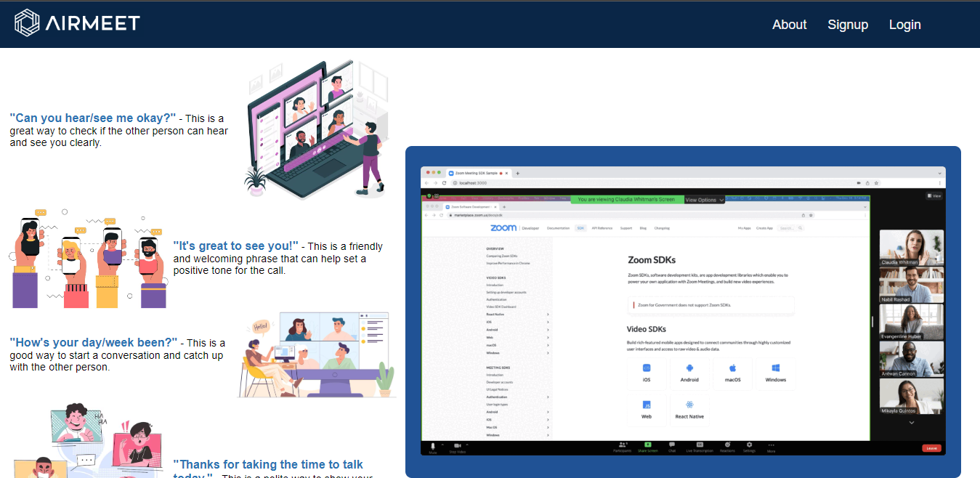Click "How's your day/week been?" heading
The width and height of the screenshot is (980, 478).
click(94, 342)
